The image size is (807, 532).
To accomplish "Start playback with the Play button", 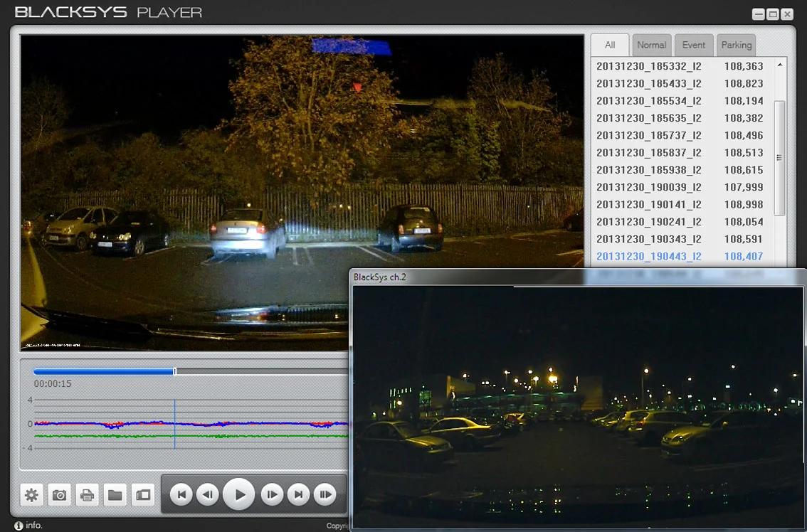I will [239, 494].
